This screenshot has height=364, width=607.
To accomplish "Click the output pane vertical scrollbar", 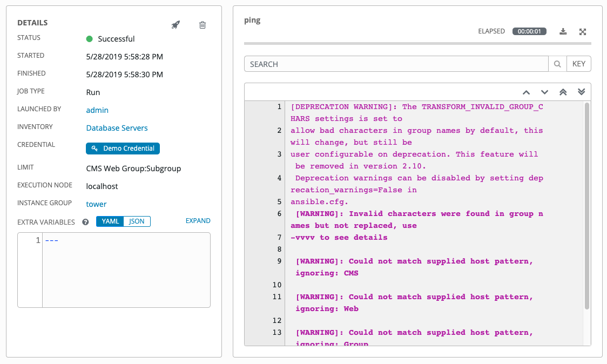I will (x=586, y=205).
